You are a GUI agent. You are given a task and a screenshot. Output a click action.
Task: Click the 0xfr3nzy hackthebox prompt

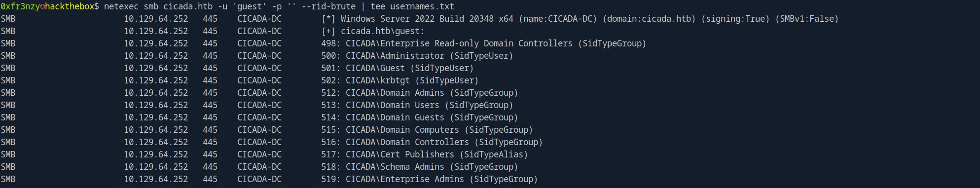(x=50, y=6)
